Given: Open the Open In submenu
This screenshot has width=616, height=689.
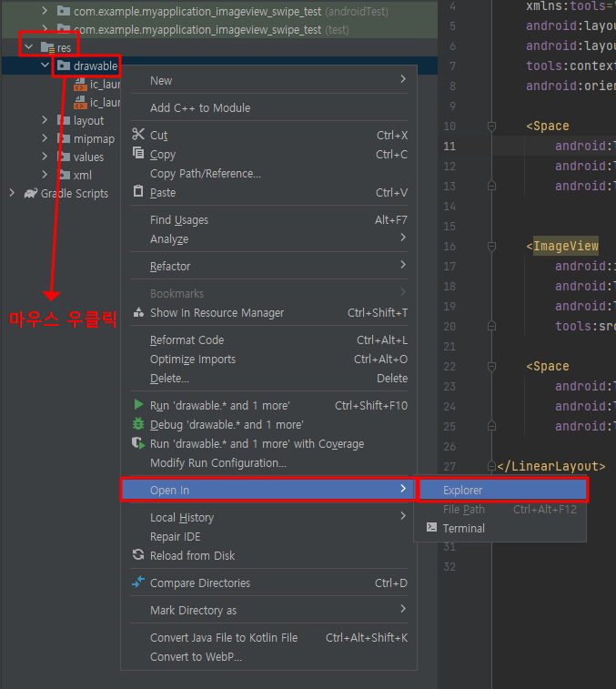Looking at the screenshot, I should 269,490.
